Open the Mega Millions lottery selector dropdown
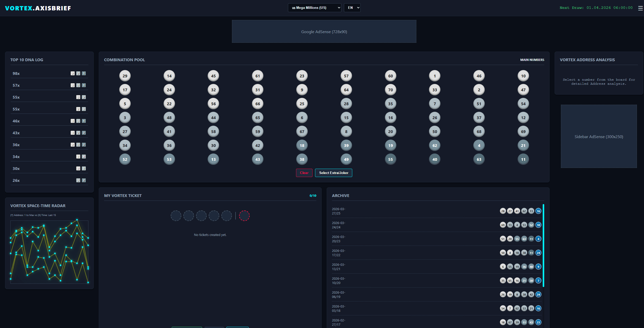This screenshot has width=644, height=328. tap(315, 8)
